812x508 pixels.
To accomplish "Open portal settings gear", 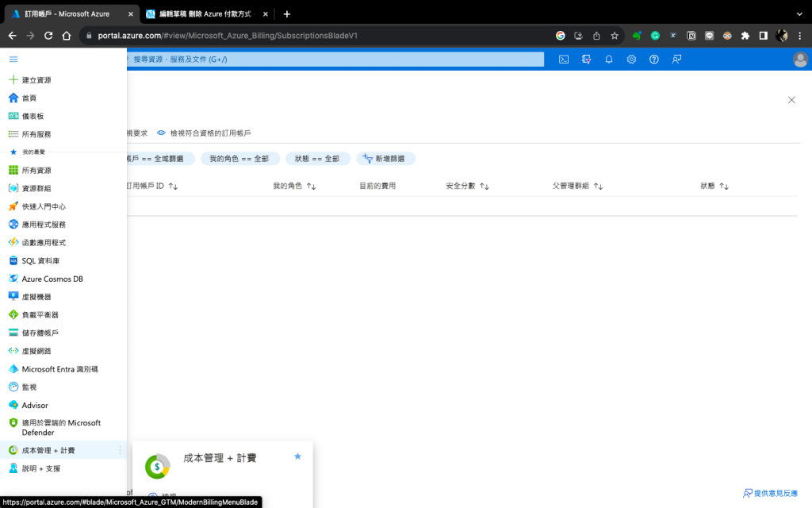I will 631,59.
